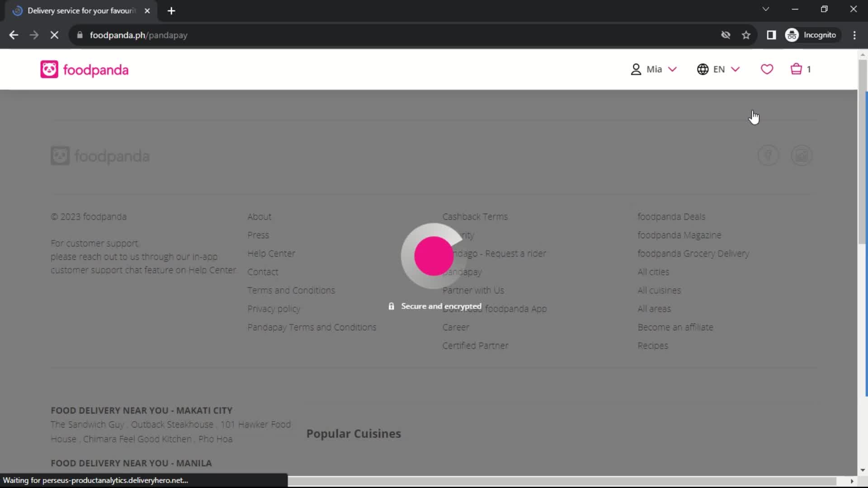Click the vertical scrollbar up arrow
Image resolution: width=868 pixels, height=488 pixels.
coord(863,55)
